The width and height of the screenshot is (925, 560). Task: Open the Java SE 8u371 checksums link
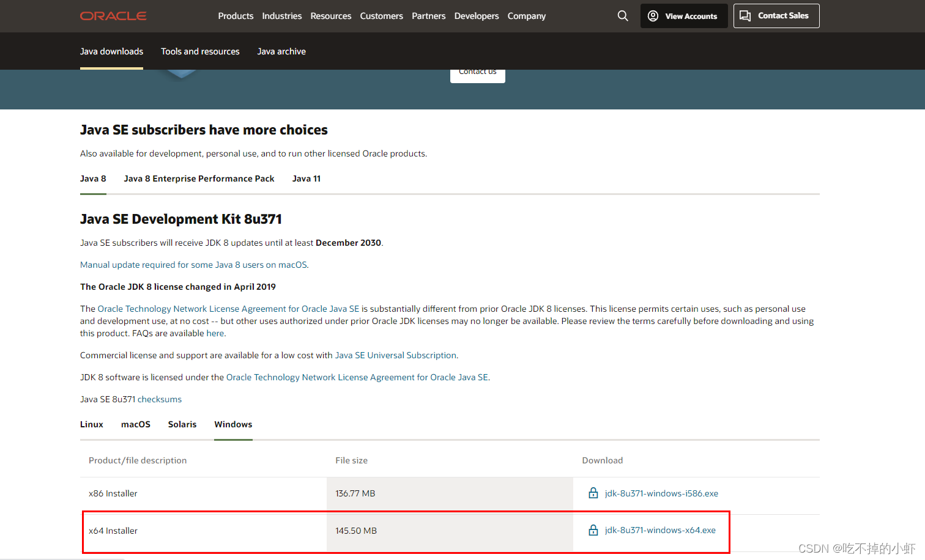tap(160, 399)
